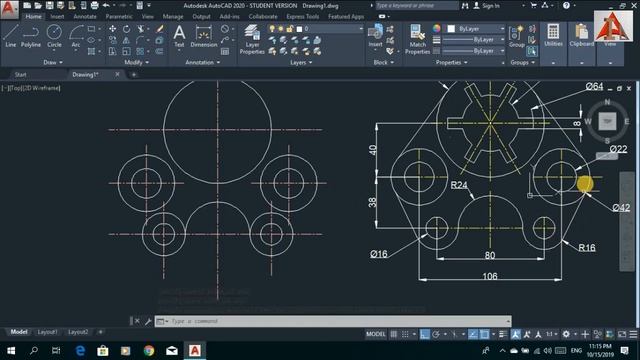Select the Dimension tool
640x360 pixels.
(203, 36)
